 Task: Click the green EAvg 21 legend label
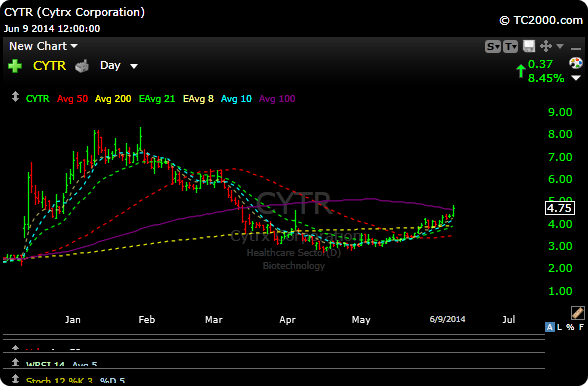[157, 99]
